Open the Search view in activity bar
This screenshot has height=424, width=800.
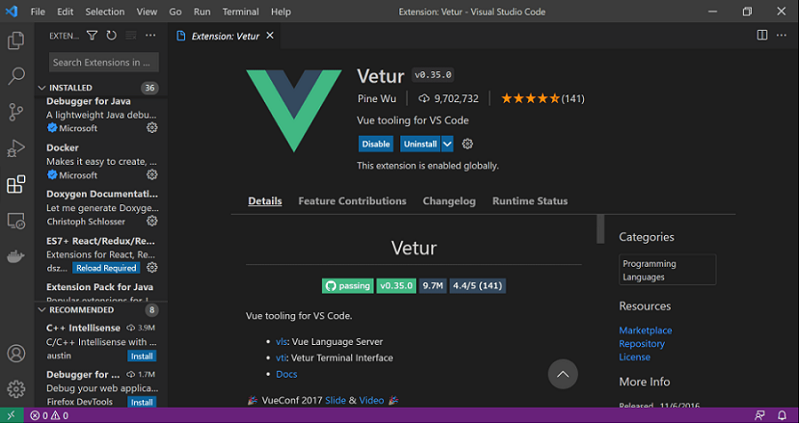(16, 76)
